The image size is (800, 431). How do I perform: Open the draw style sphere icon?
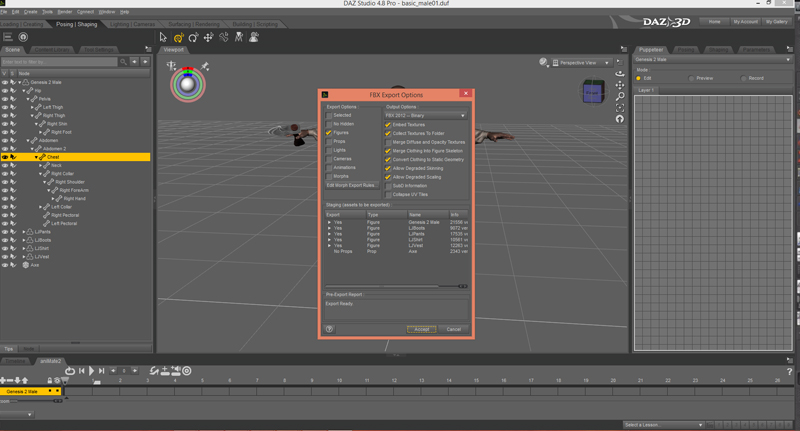point(543,62)
